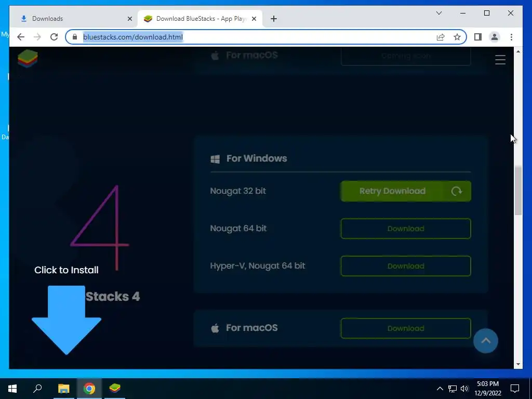Open the tab search dropdown
The image size is (532, 399).
coord(438,13)
